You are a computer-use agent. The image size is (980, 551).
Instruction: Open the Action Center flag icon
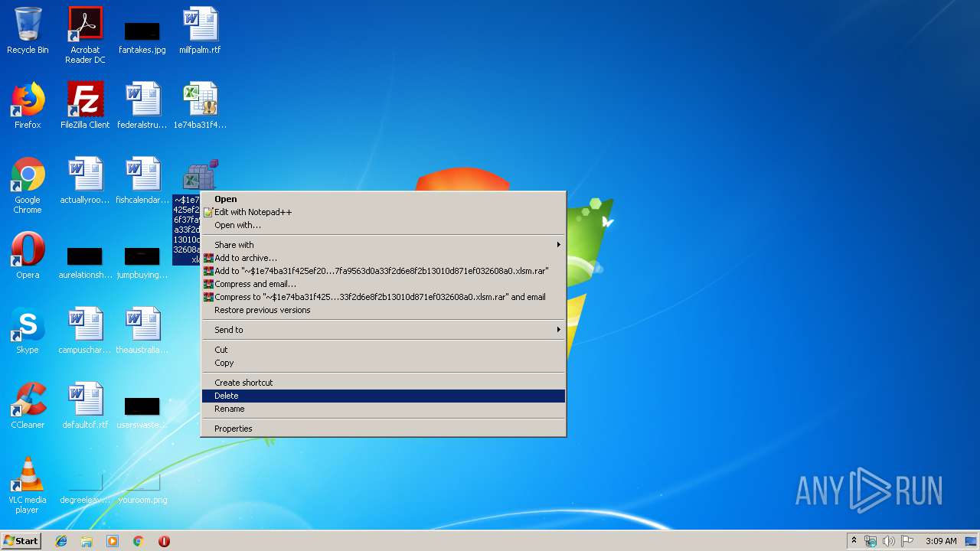[x=907, y=541]
